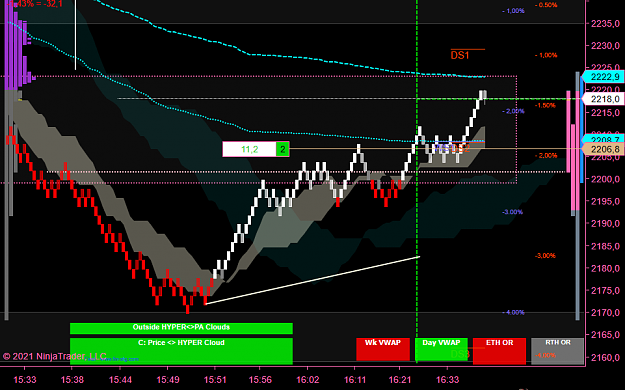Click the 2215,0 price axis label
Image resolution: width=625 pixels, height=390 pixels.
(605, 113)
